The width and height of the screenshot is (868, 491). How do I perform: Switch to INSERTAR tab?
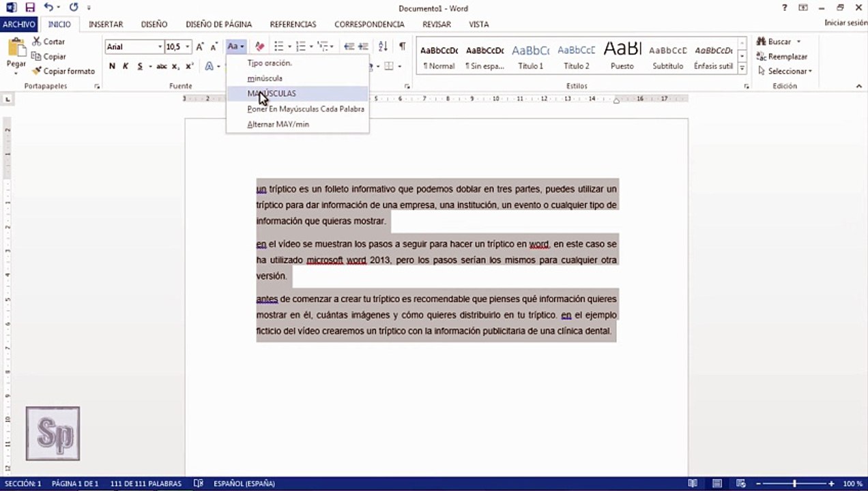106,24
